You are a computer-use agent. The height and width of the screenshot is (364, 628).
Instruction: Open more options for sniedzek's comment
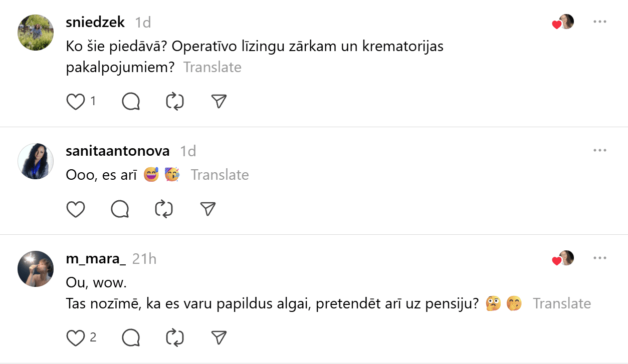599,22
